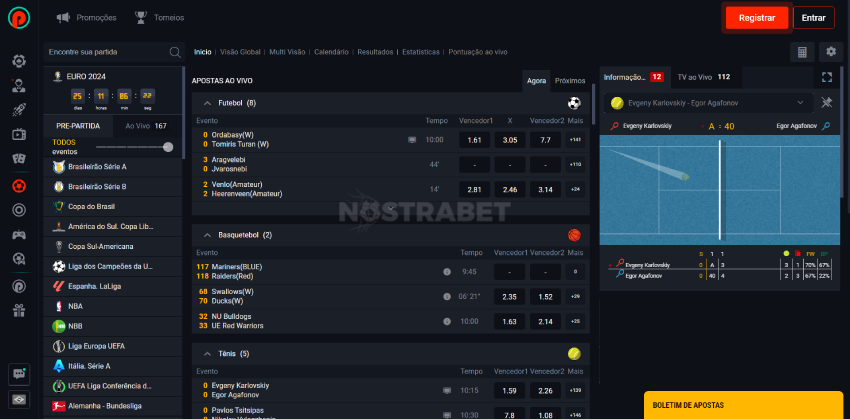Adjust the TODOS eventos time slider handle
The height and width of the screenshot is (419, 850).
pyautogui.click(x=168, y=147)
